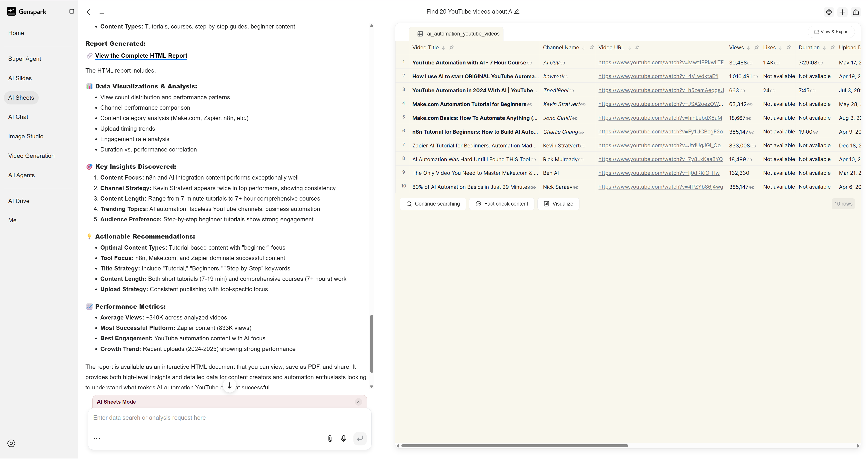868x459 pixels.
Task: Open settings icon at sidebar bottom
Action: tap(12, 443)
